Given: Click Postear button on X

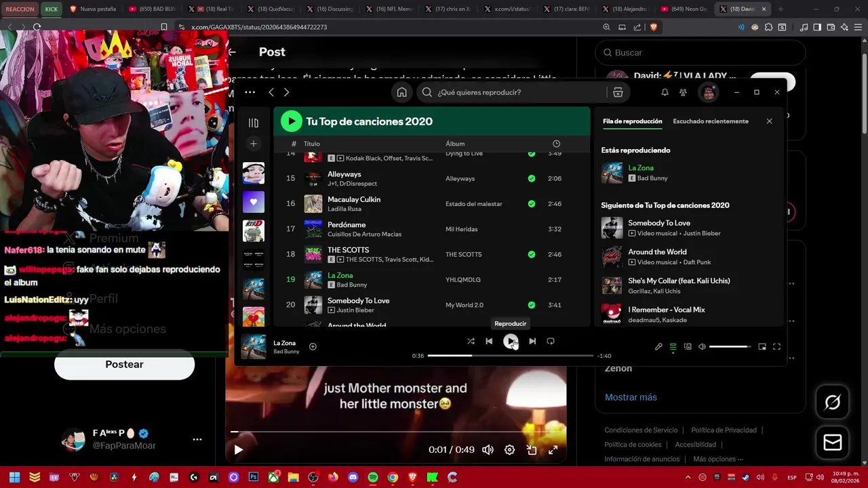Looking at the screenshot, I should pyautogui.click(x=124, y=365).
